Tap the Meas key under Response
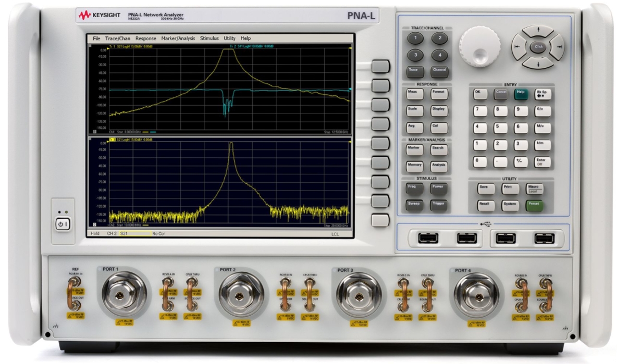The width and height of the screenshot is (617, 364). coord(414,94)
